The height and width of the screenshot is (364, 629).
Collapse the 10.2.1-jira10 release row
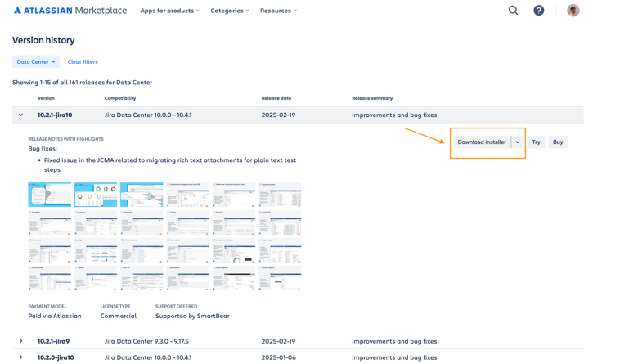click(21, 115)
